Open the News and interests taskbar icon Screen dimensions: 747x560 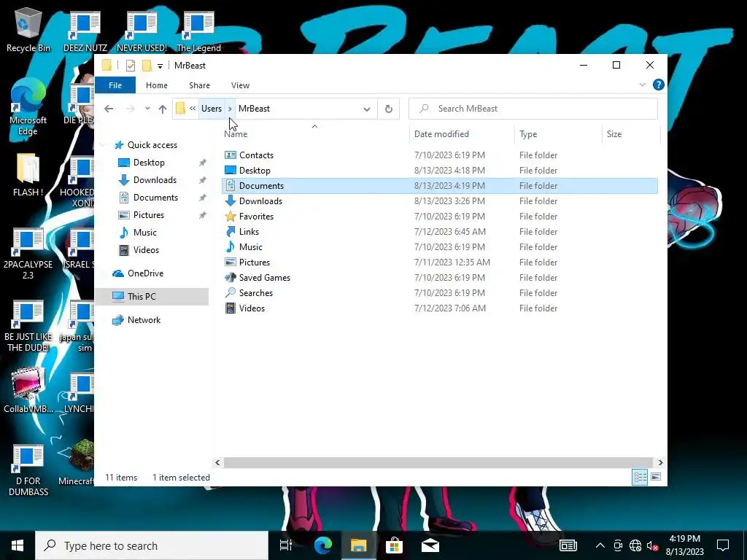coord(568,545)
